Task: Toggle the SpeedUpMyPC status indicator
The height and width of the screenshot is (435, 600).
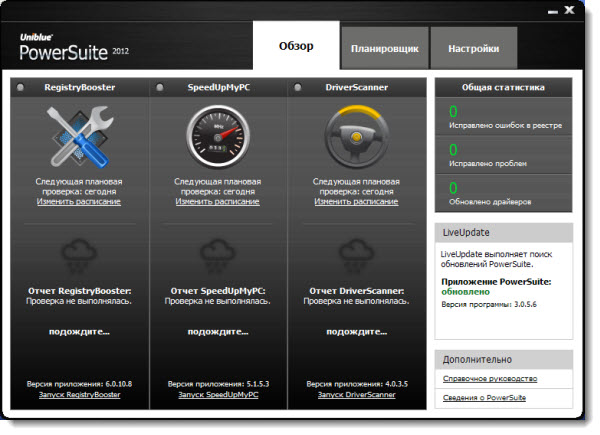Action: (160, 87)
